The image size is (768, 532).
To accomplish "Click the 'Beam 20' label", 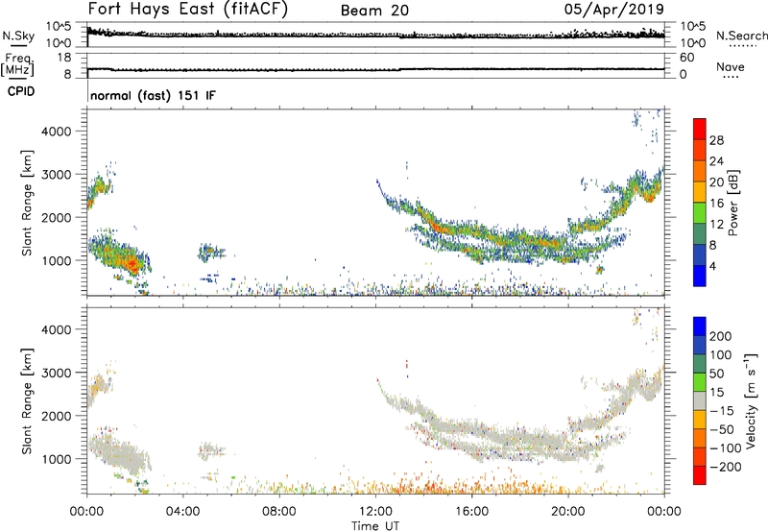I will (x=374, y=11).
